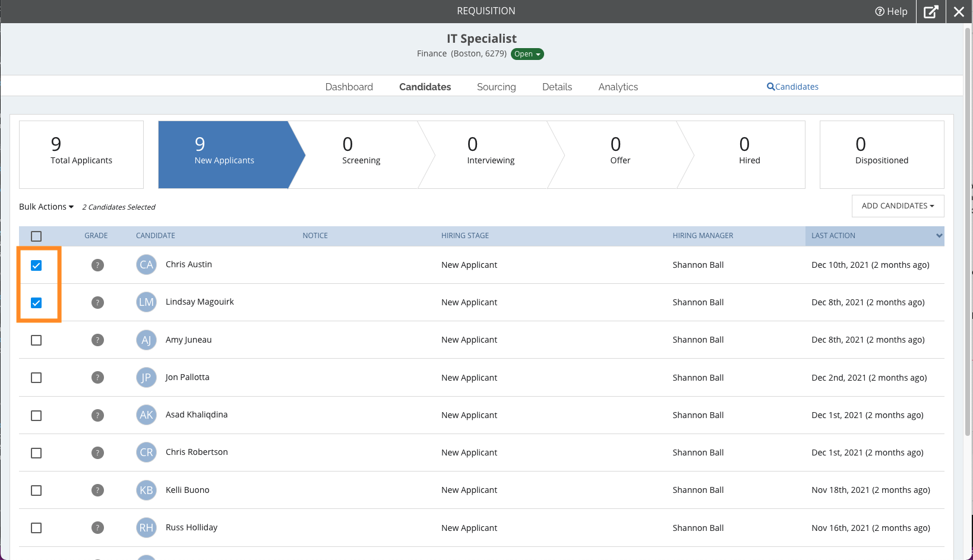The image size is (973, 560).
Task: Sort by Candidate column header
Action: pyautogui.click(x=156, y=236)
